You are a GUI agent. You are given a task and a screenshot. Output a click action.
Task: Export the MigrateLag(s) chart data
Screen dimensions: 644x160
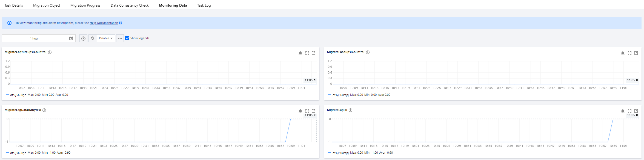pos(636,111)
